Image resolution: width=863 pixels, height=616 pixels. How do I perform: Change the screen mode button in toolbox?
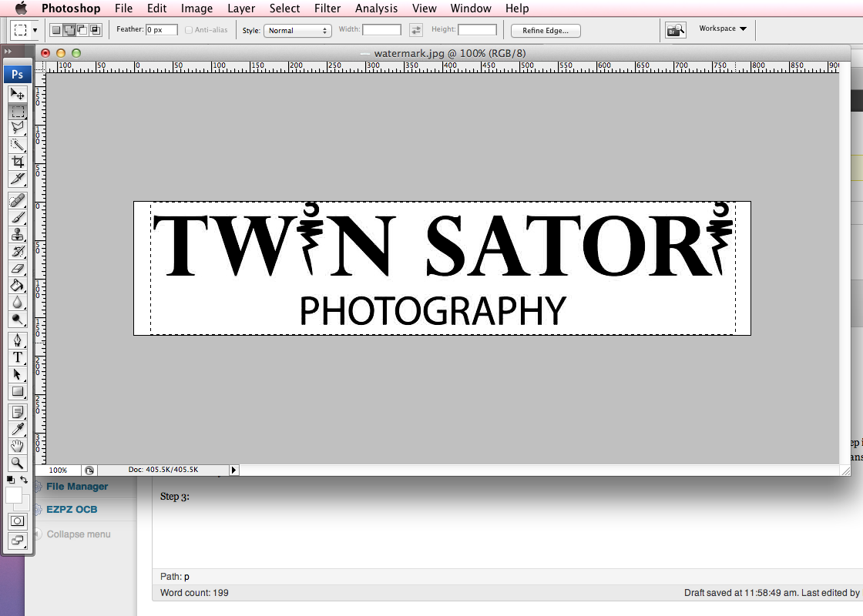pos(18,540)
